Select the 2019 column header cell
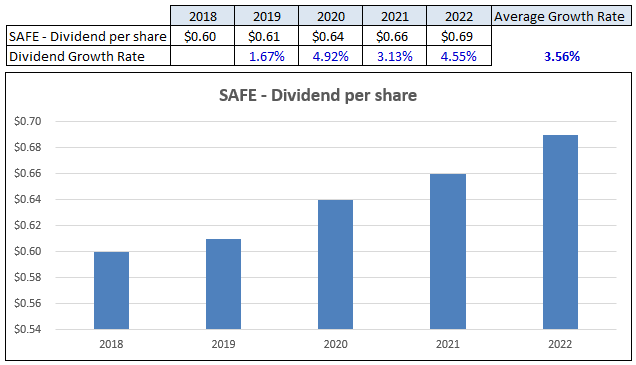 pos(266,16)
